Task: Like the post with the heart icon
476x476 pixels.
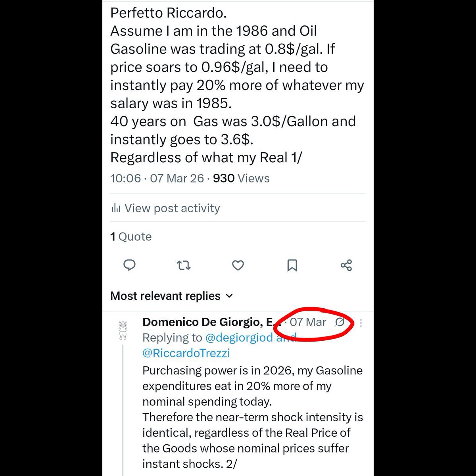Action: coord(238,265)
